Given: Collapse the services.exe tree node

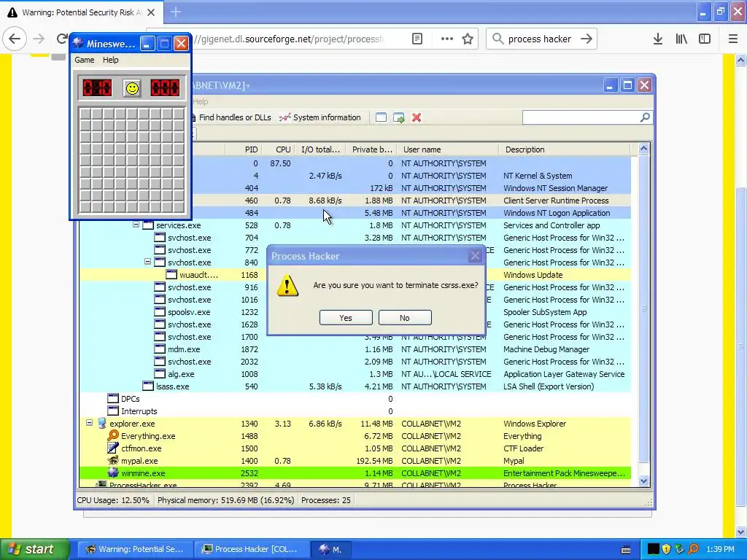Looking at the screenshot, I should pos(136,225).
